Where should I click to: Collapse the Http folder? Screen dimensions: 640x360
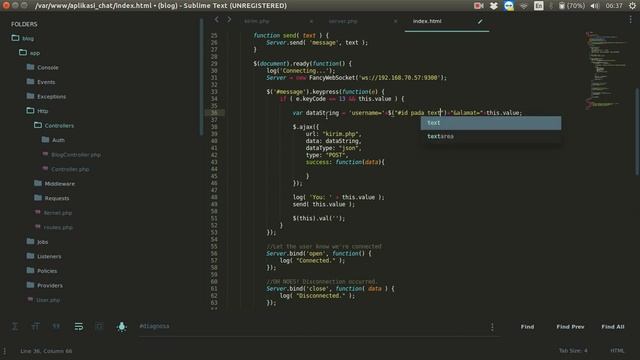[37, 111]
